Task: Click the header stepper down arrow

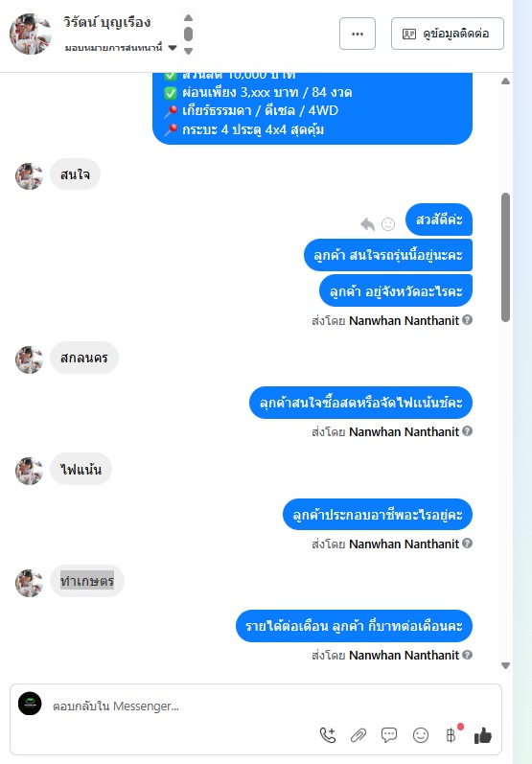Action: click(x=189, y=51)
